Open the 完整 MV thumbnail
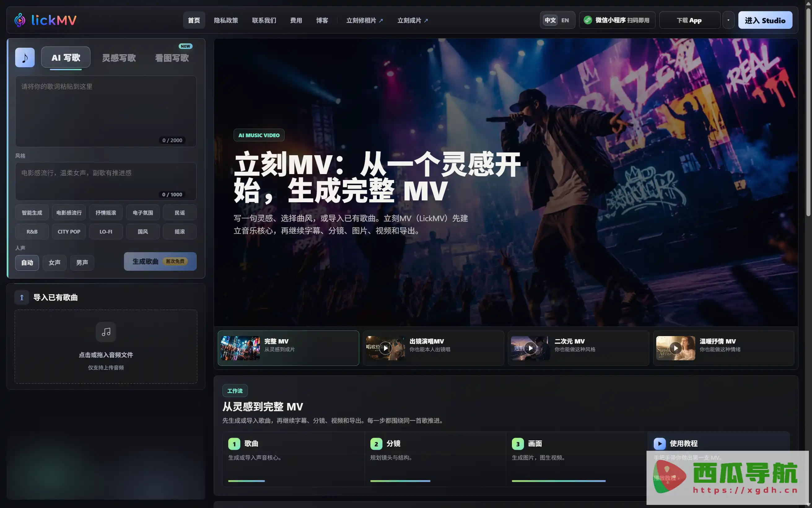Viewport: 812px width, 508px height. coord(240,348)
